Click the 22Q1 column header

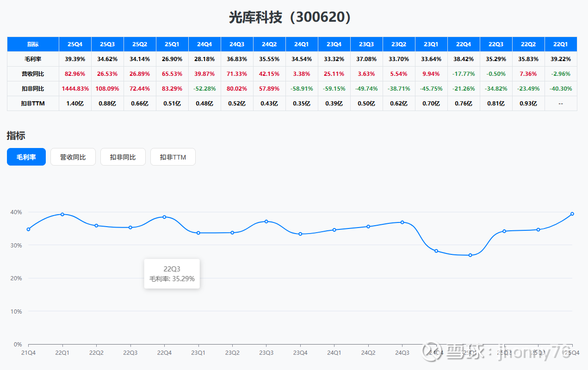[x=561, y=44]
